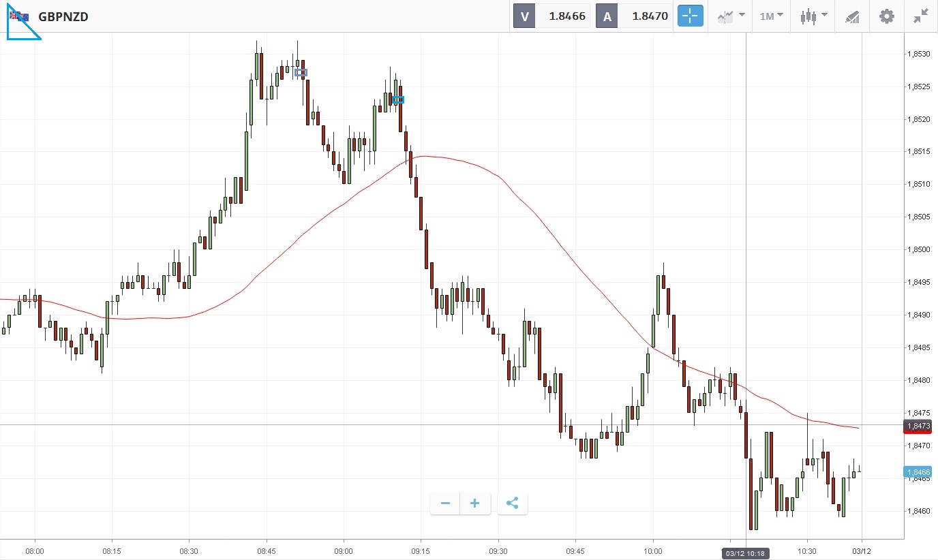The width and height of the screenshot is (938, 560).
Task: Click the blue 1.8466 current price label
Action: tap(918, 471)
